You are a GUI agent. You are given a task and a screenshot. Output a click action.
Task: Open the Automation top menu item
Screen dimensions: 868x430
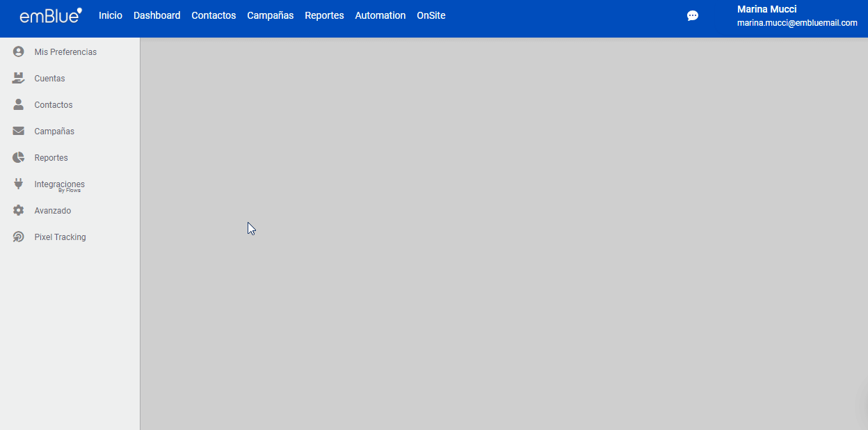click(380, 15)
